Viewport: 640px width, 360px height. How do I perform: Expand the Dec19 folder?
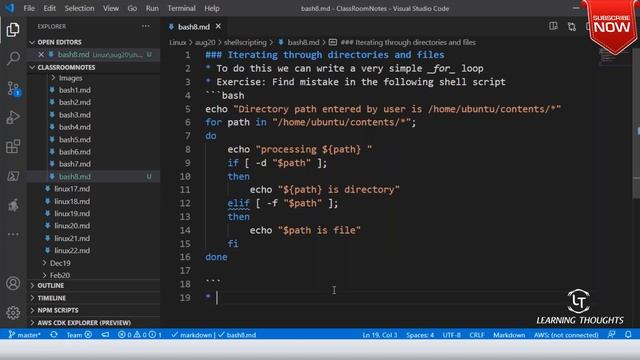coord(57,263)
